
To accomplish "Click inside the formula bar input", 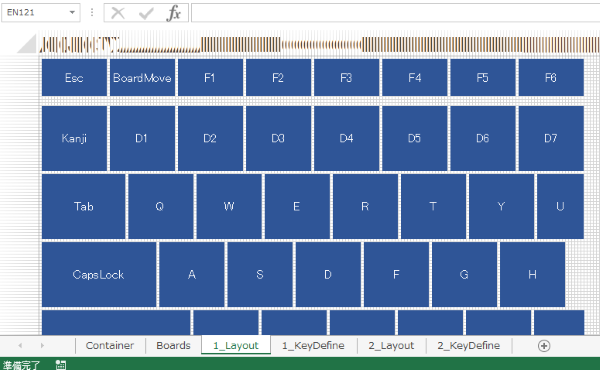I will pyautogui.click(x=395, y=13).
